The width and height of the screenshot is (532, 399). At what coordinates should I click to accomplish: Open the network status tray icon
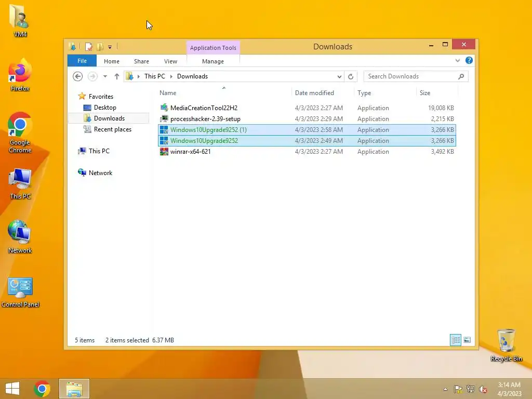tap(471, 389)
